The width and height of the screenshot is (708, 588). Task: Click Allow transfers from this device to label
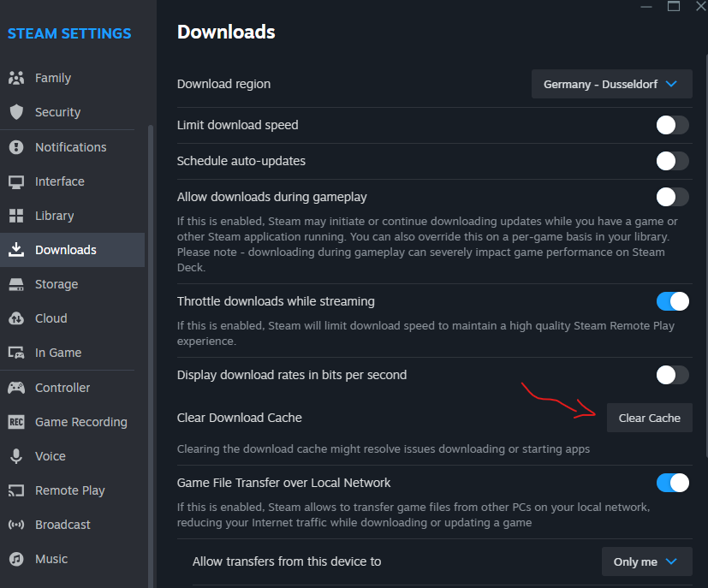[287, 561]
